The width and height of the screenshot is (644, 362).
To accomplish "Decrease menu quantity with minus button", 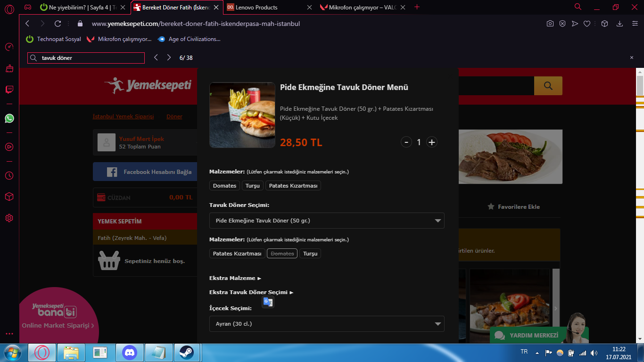I will tap(406, 142).
